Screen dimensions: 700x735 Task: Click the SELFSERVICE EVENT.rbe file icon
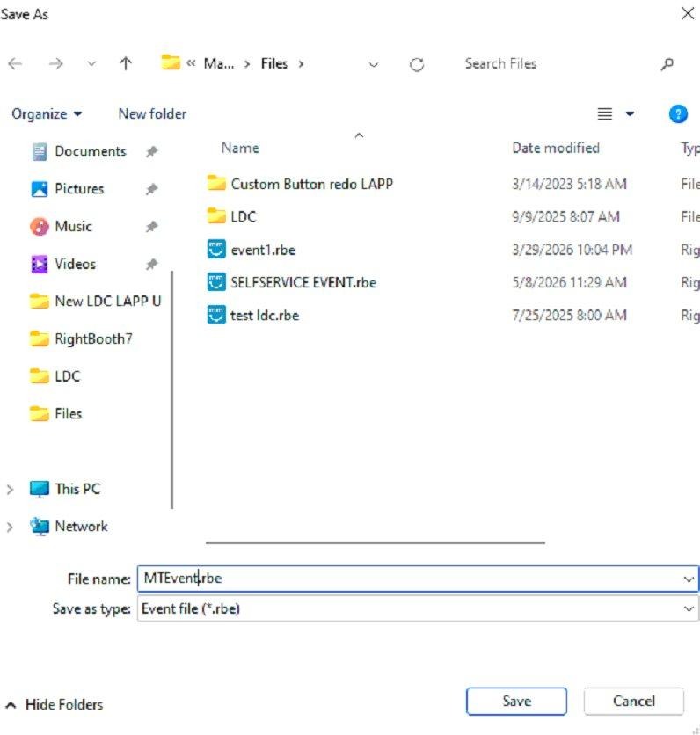[216, 282]
